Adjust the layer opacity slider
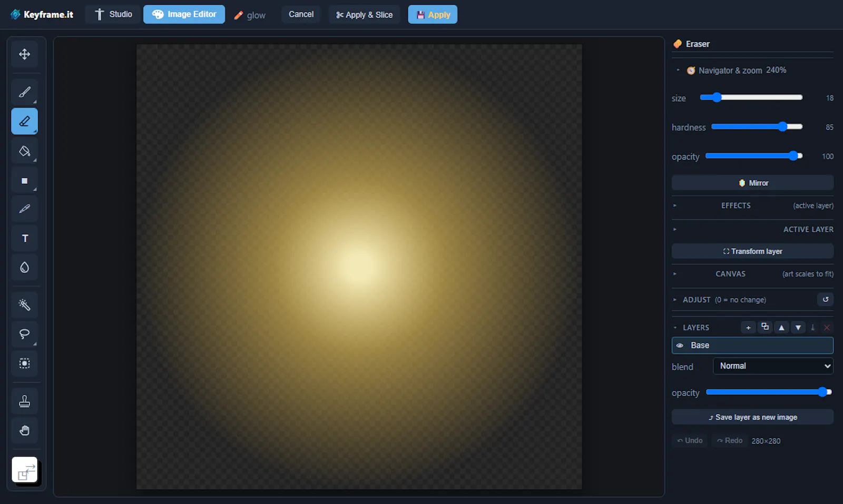 [x=769, y=392]
